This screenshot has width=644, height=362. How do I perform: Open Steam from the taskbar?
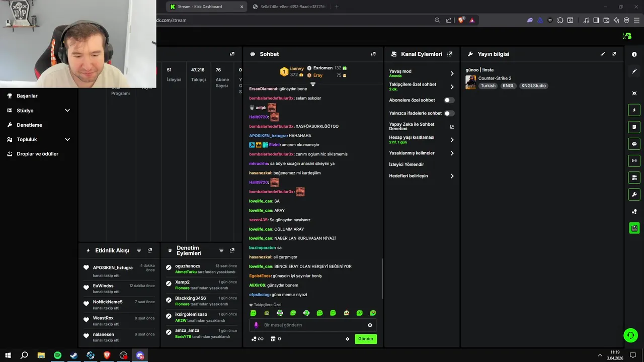click(74, 355)
